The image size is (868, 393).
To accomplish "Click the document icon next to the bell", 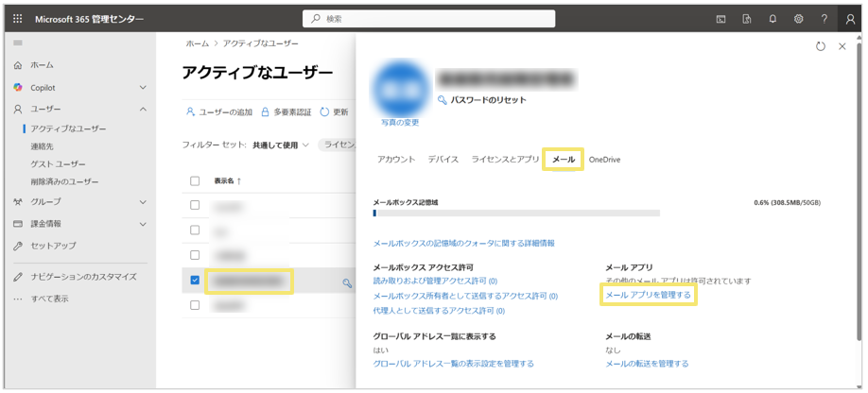I will 747,19.
